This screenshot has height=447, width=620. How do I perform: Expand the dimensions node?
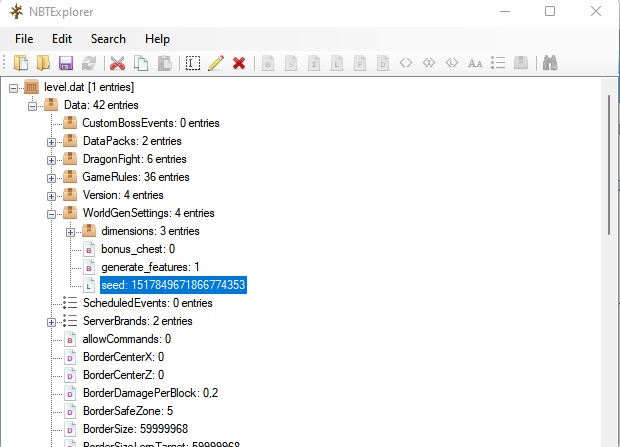pyautogui.click(x=70, y=232)
